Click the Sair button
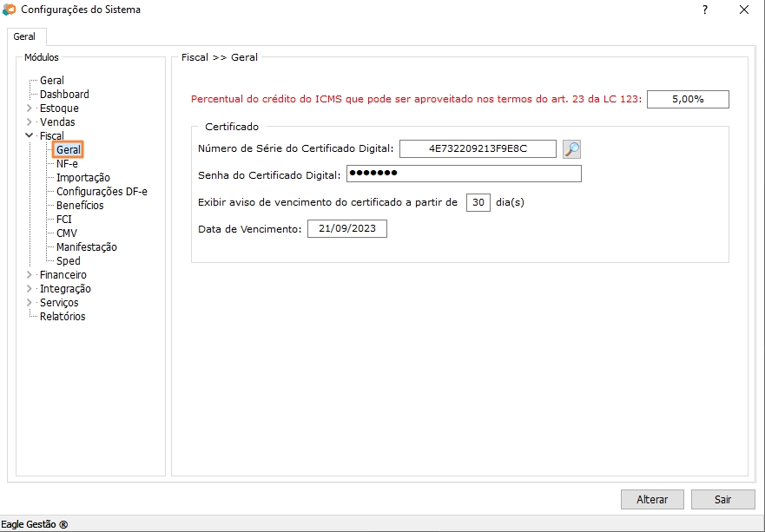Viewport: 765px width, 532px height. 723,499
